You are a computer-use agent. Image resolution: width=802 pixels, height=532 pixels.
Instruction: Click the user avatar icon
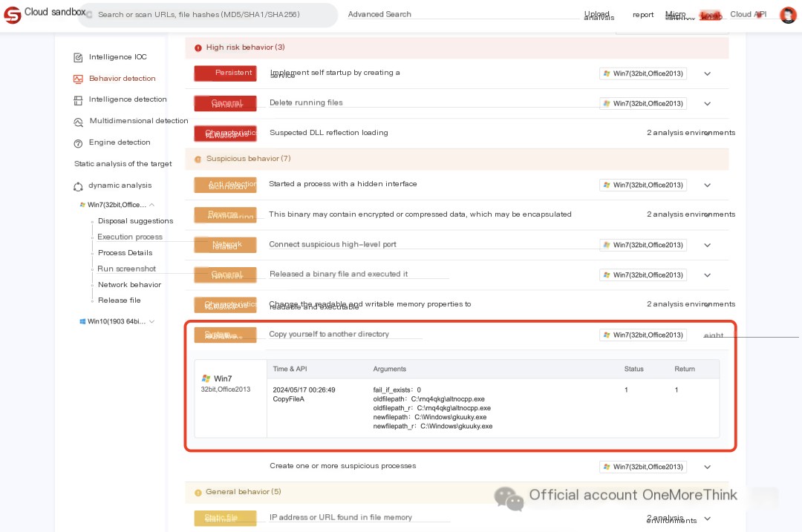[788, 15]
